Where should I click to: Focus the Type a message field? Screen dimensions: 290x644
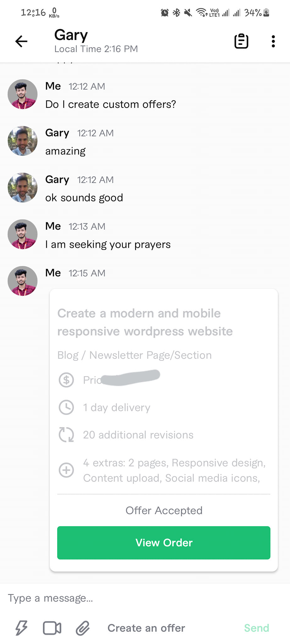coord(145,598)
